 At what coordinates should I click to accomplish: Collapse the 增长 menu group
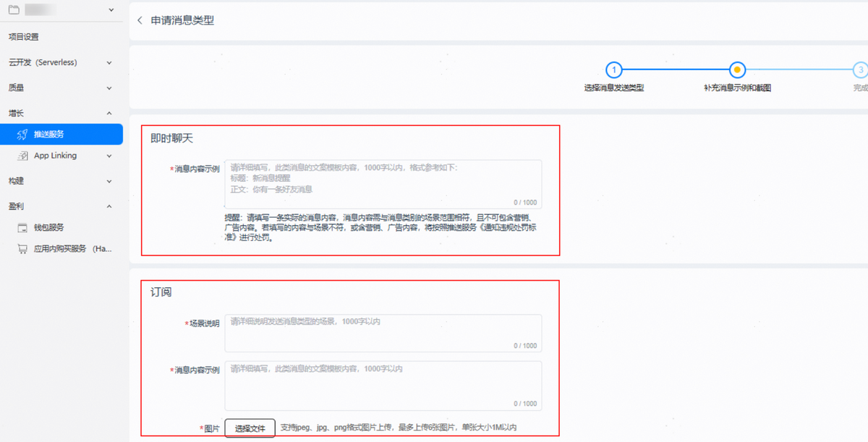pos(109,114)
